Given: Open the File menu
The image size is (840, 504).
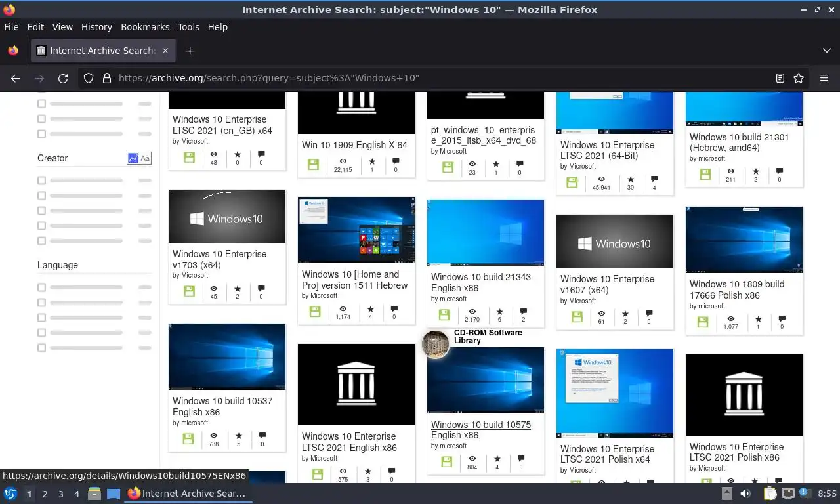Looking at the screenshot, I should (11, 27).
